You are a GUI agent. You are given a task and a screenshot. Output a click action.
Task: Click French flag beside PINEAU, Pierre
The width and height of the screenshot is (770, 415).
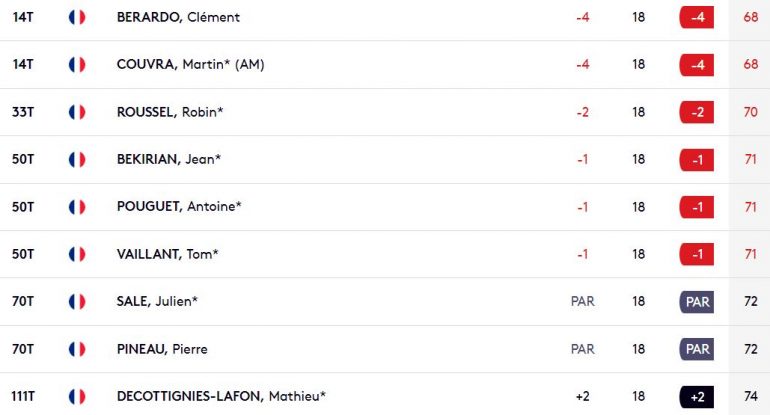(x=77, y=349)
